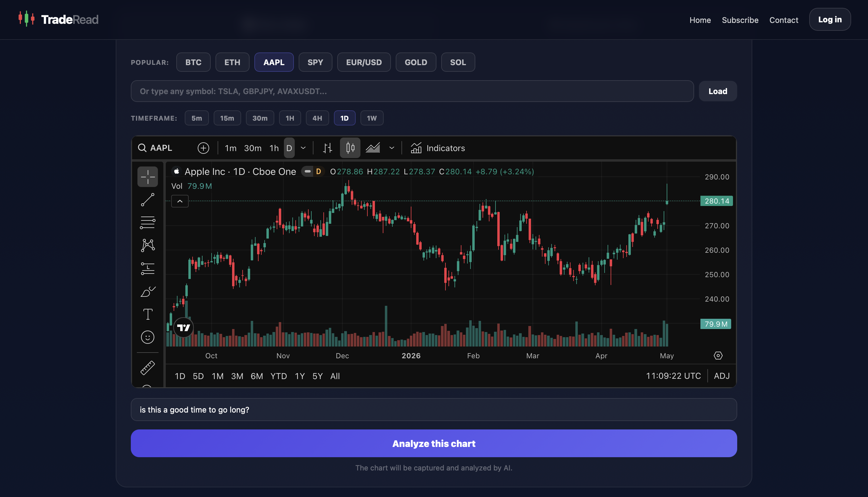Viewport: 868px width, 497px height.
Task: Select the 4H timeframe
Action: pyautogui.click(x=317, y=118)
